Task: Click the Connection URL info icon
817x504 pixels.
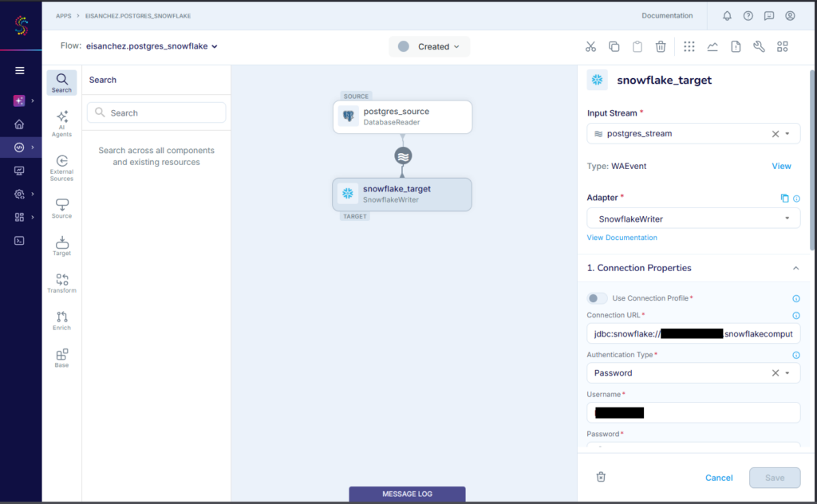Action: 796,316
